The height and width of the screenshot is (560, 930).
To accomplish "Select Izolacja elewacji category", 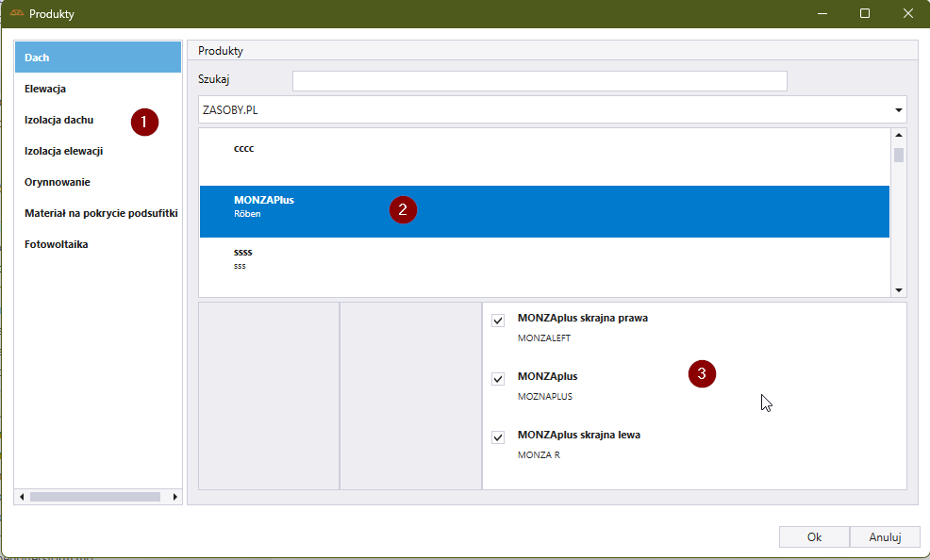I will [63, 151].
